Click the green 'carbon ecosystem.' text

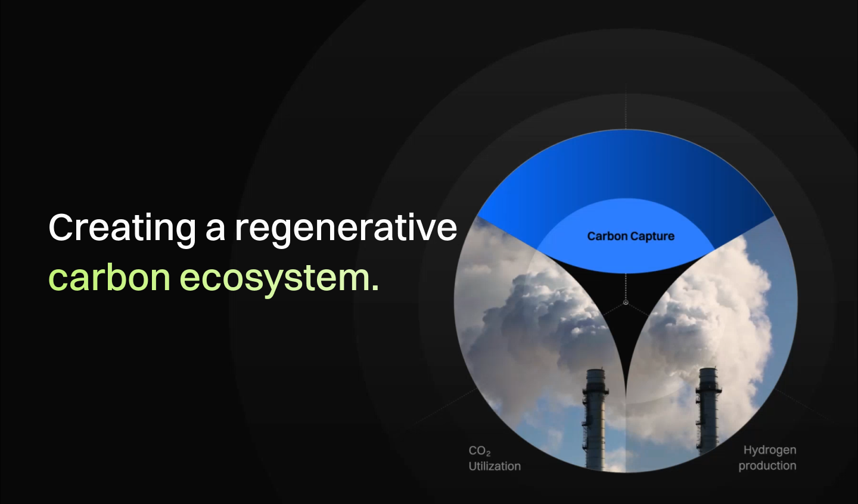point(213,278)
